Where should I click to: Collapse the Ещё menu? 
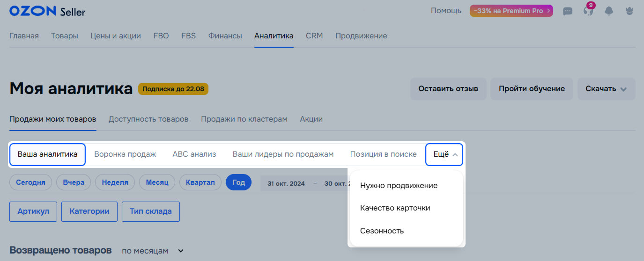pyautogui.click(x=444, y=154)
